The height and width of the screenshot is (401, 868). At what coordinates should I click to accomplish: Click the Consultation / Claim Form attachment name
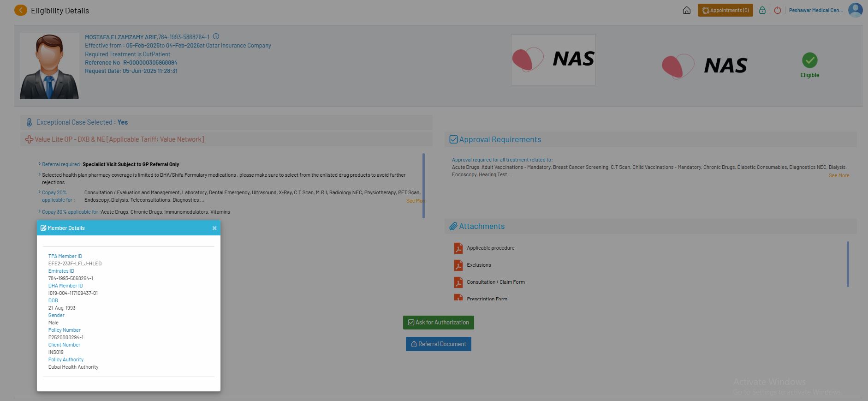[x=496, y=282]
